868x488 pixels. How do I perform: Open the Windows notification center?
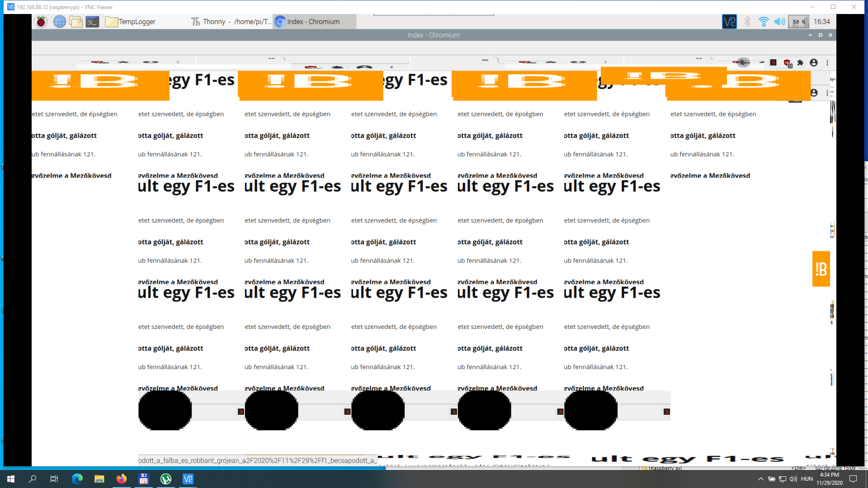854,479
